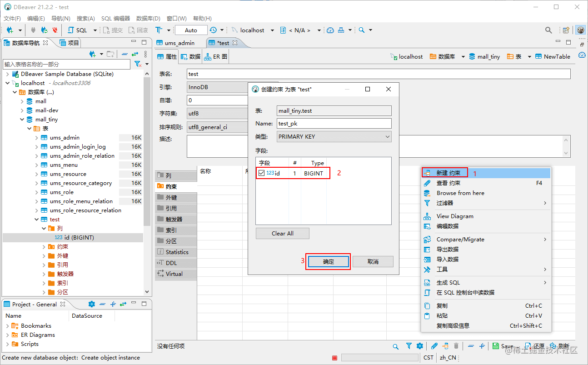Click navigator collapse all minus icon
This screenshot has width=588, height=365.
tap(125, 54)
